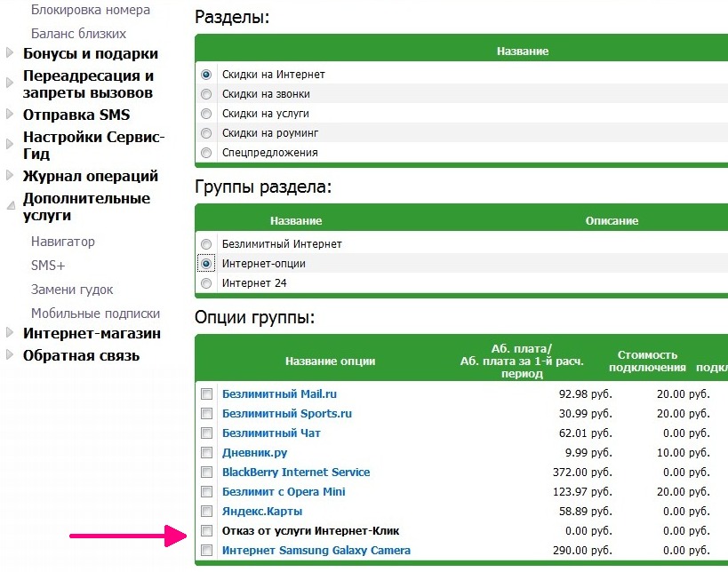Screen dimensions: 728x572
Task: Select the 'Интернет-опции' group radio button
Action: pyautogui.click(x=206, y=264)
